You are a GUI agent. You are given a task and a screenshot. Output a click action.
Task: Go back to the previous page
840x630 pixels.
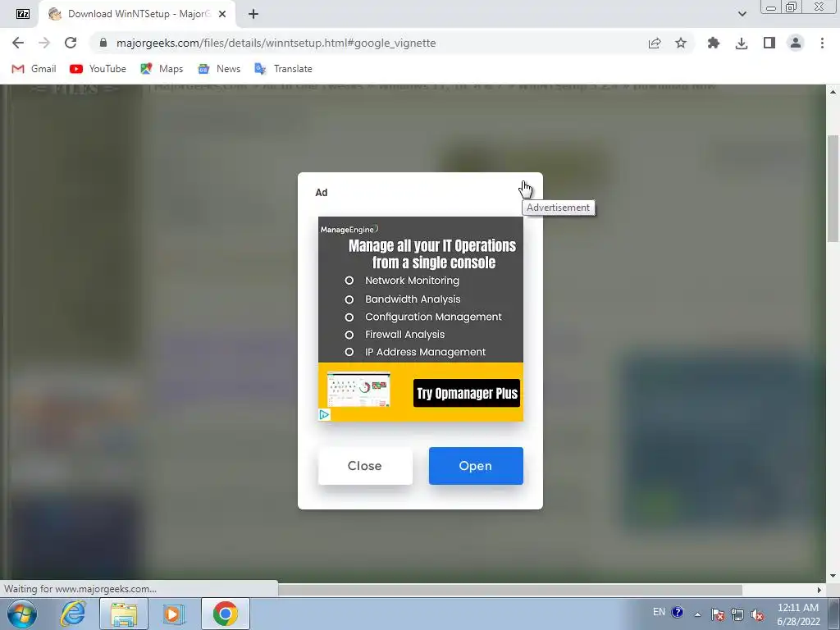pos(18,43)
